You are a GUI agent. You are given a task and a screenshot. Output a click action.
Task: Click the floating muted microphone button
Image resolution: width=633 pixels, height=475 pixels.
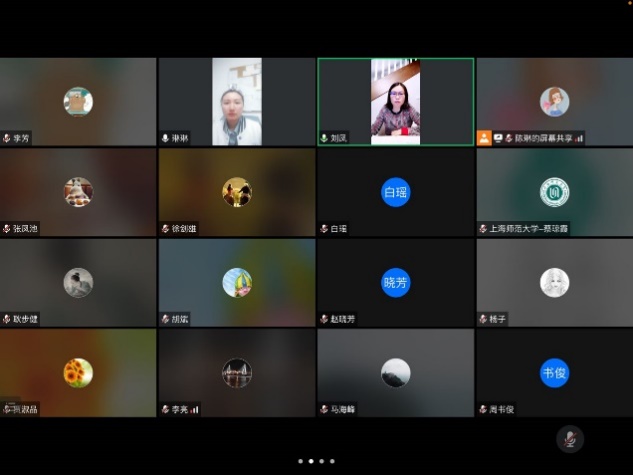coord(570,439)
